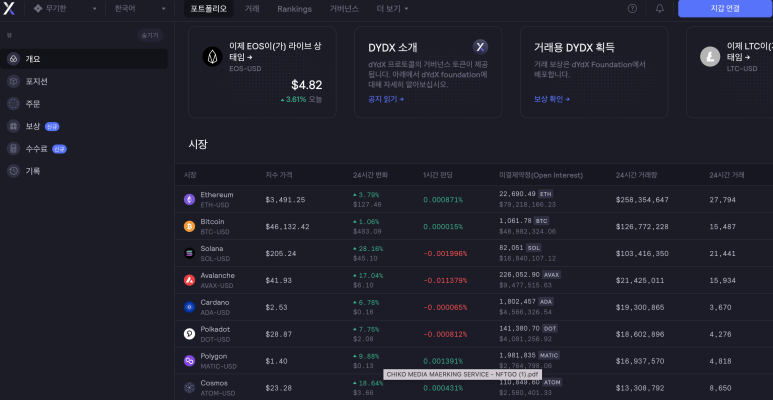Click the 신규 badge next to 수수료
773x400 pixels.
(x=59, y=149)
